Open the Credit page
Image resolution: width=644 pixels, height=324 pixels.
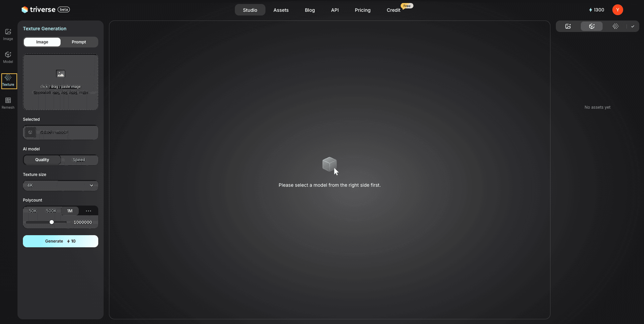pos(393,10)
